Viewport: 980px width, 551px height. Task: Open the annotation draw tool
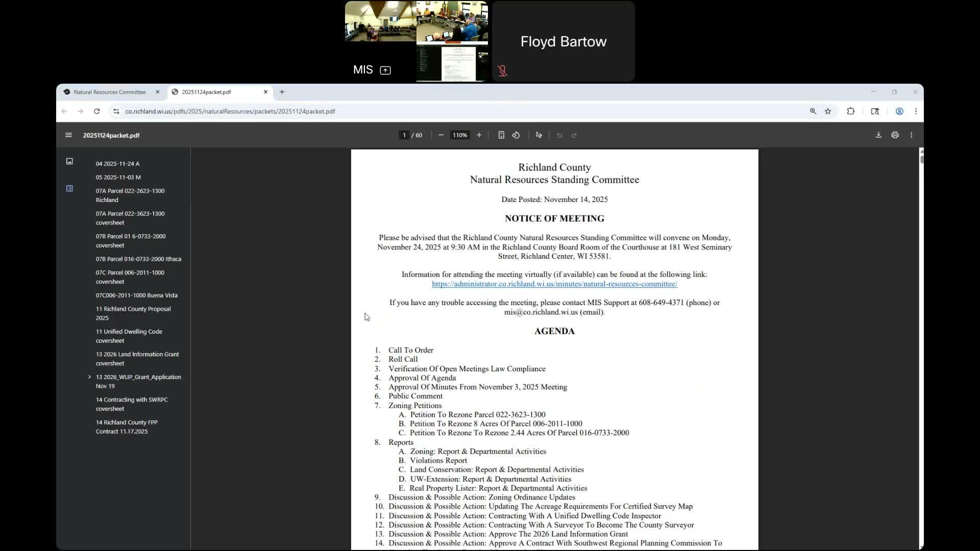click(x=538, y=135)
